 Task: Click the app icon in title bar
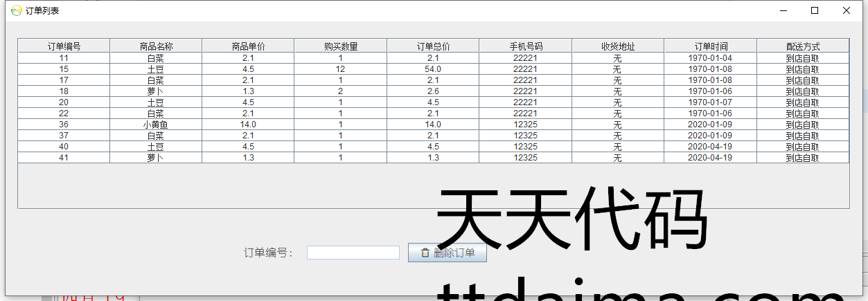pos(16,10)
